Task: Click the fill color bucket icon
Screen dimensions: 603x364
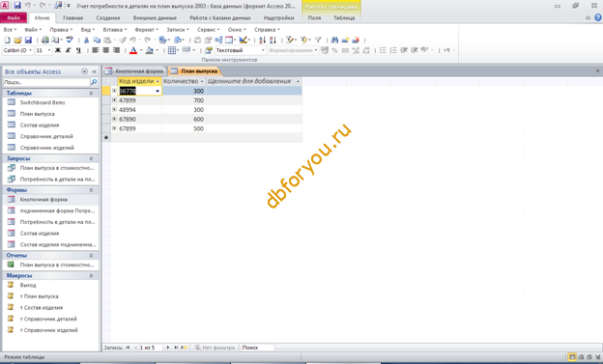Action: tap(149, 50)
